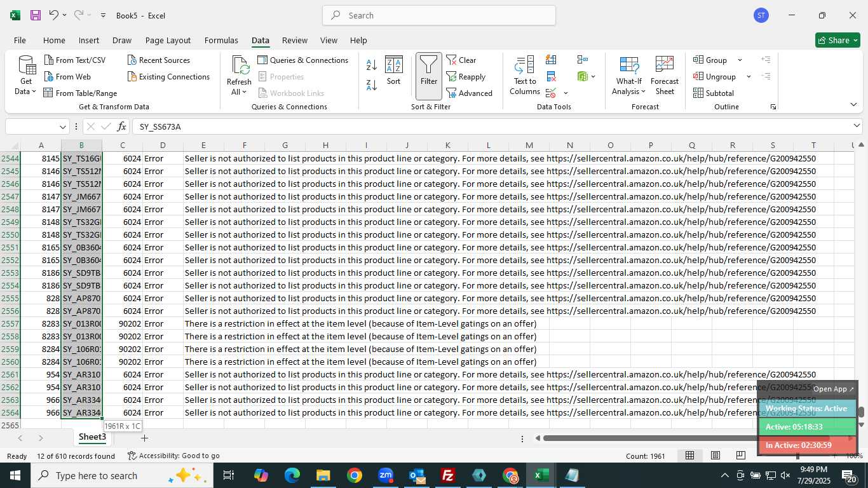868x488 pixels.
Task: Open the Sort dialog
Action: pyautogui.click(x=394, y=71)
